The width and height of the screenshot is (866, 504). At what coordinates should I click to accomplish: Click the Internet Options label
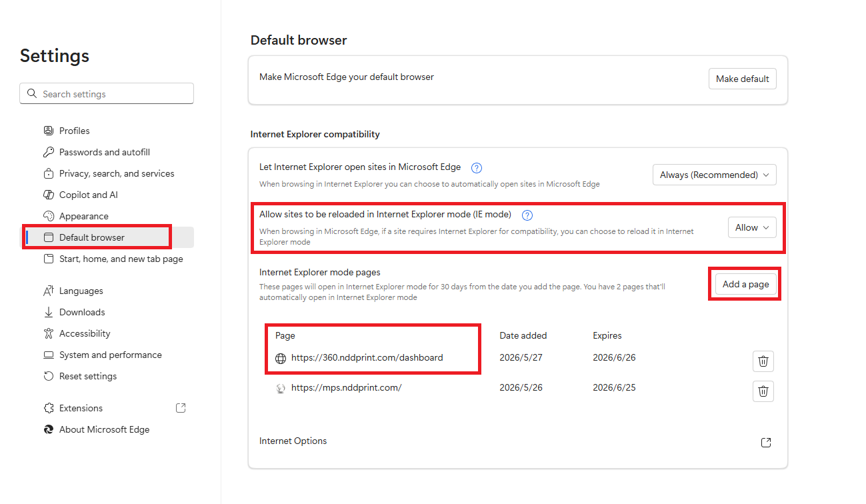pos(293,441)
